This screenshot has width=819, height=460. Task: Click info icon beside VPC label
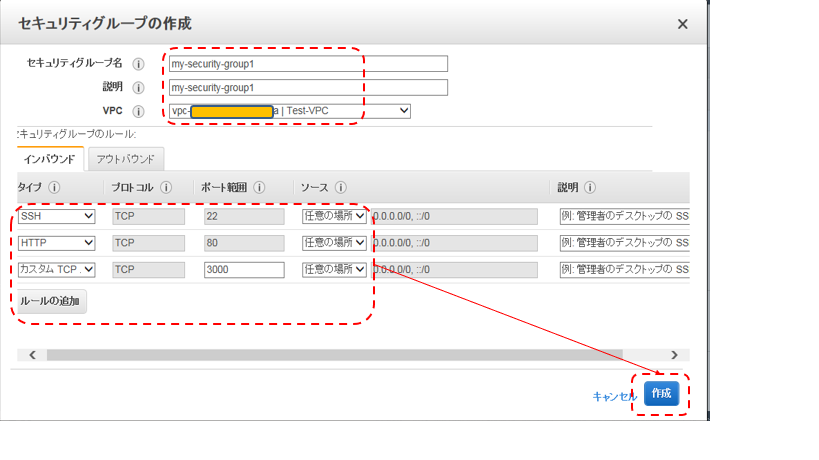[138, 111]
